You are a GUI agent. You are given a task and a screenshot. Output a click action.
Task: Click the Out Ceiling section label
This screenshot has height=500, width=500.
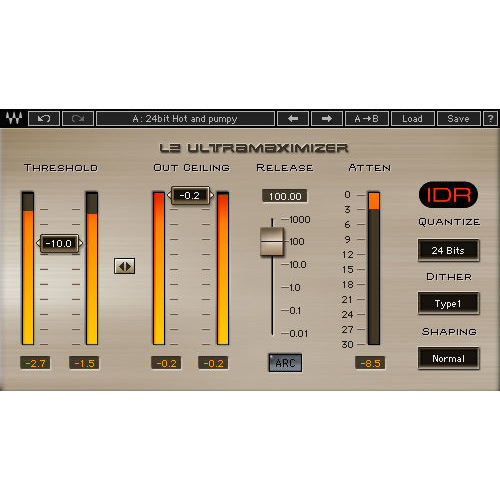(x=192, y=168)
